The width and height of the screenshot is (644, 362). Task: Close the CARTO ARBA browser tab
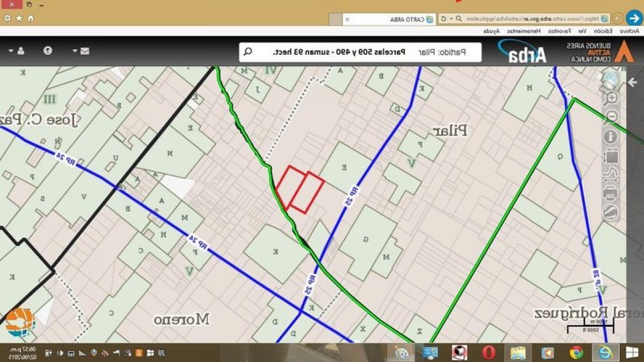click(347, 19)
